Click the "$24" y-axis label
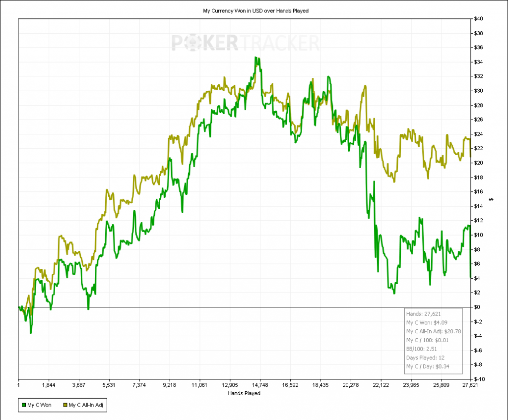The width and height of the screenshot is (508, 420). tap(478, 134)
